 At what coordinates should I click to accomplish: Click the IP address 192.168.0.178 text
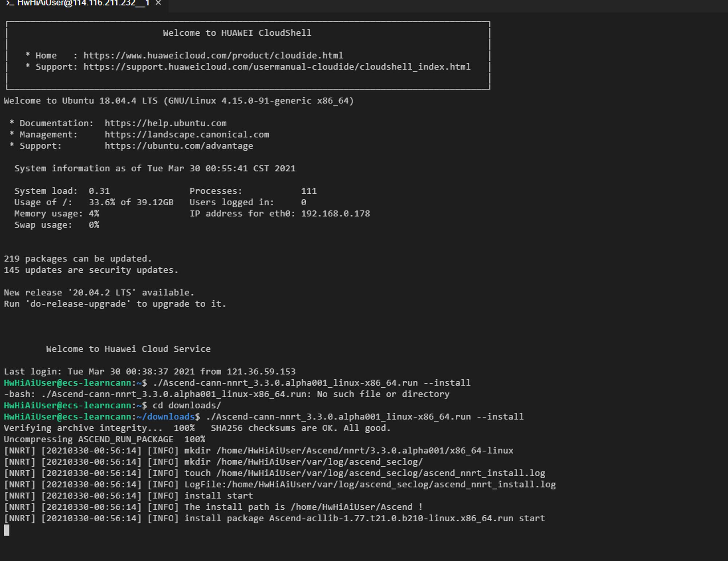[x=335, y=213]
